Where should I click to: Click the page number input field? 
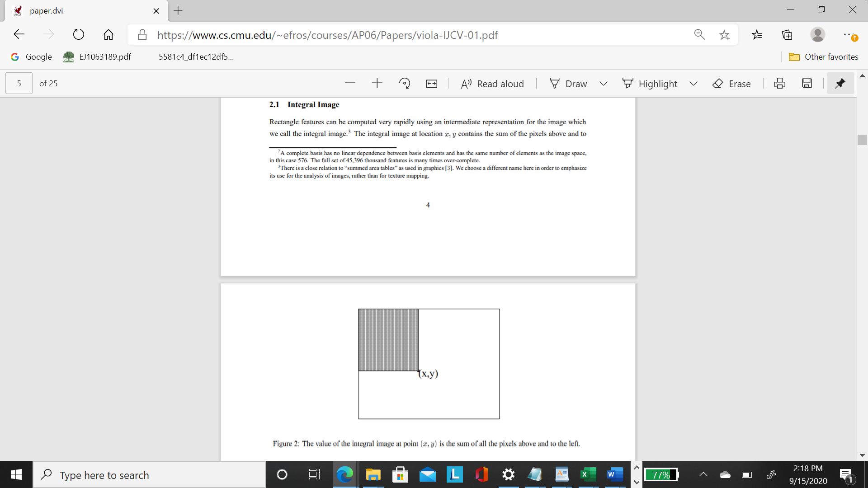coord(19,84)
